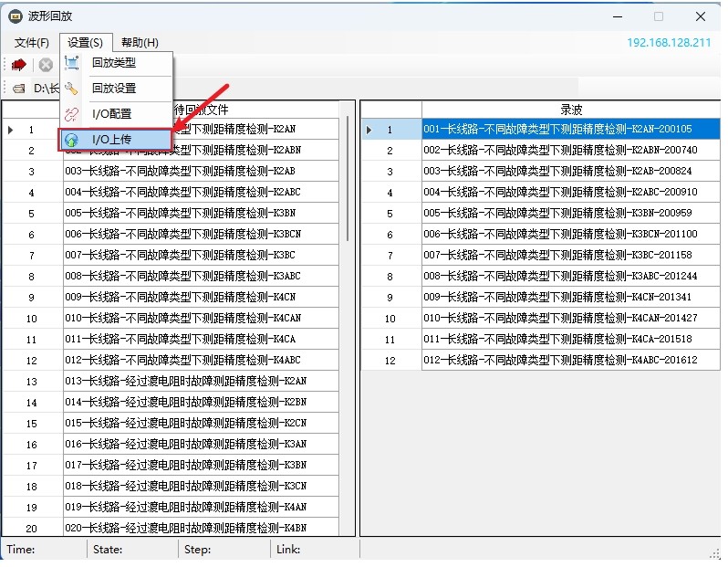The width and height of the screenshot is (728, 567).
Task: Select 回放类型 in the settings menu
Action: 114,63
